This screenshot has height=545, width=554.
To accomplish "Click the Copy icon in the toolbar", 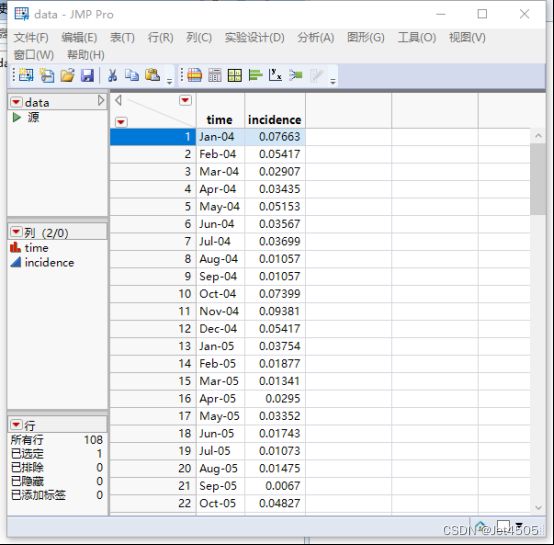I will (x=132, y=75).
